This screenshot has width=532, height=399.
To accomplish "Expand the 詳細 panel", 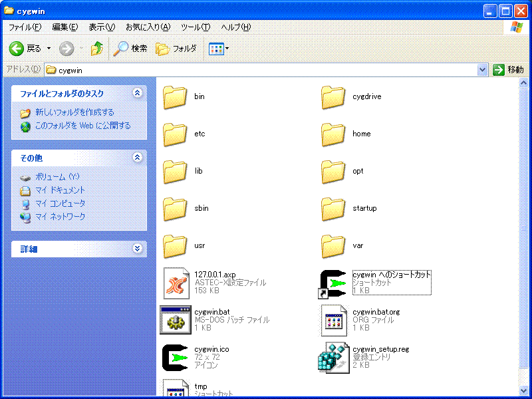I will point(137,249).
